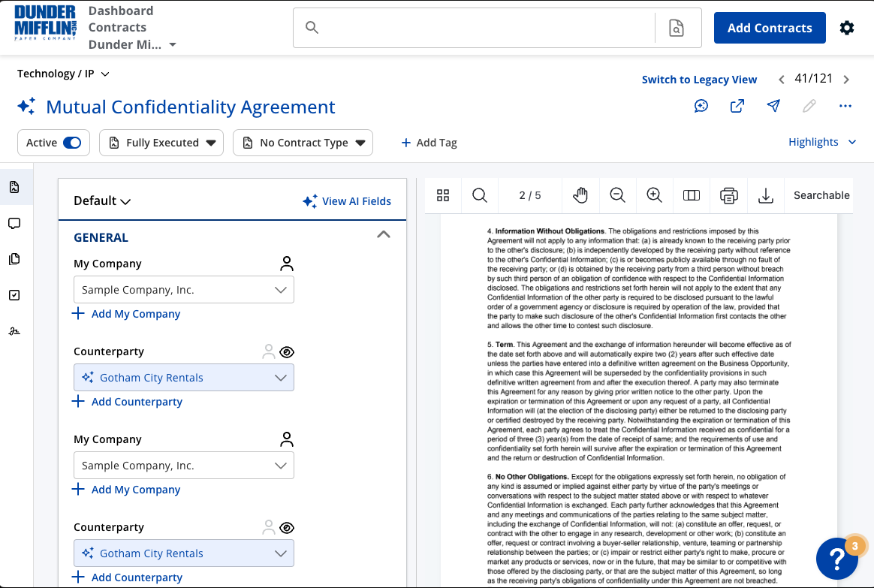This screenshot has height=588, width=874.
Task: Collapse the GENERAL section chevron
Action: tap(384, 234)
